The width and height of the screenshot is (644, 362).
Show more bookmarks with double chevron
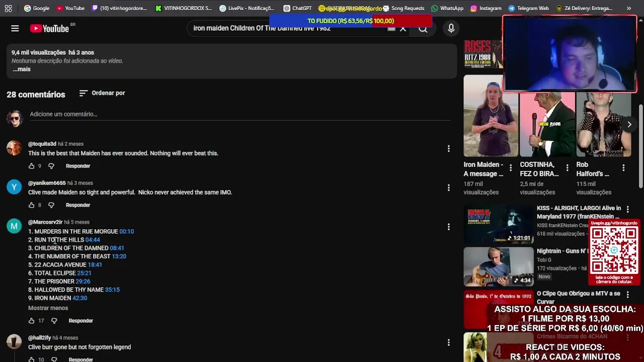(x=629, y=8)
